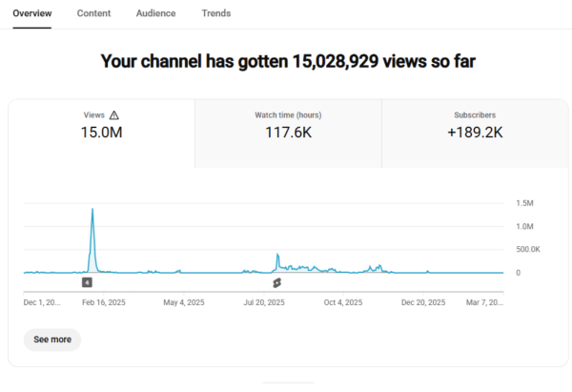Click the Dec 20, 2025 date label
Viewport: 572px width, 392px height.
click(422, 302)
